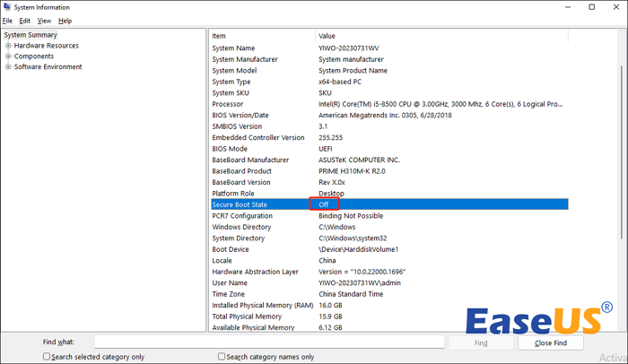Maximize the System Information window
The height and width of the screenshot is (364, 628).
point(592,7)
